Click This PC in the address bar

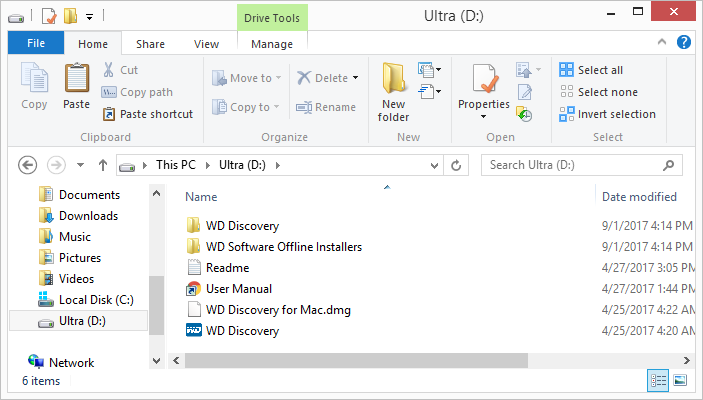pyautogui.click(x=176, y=165)
